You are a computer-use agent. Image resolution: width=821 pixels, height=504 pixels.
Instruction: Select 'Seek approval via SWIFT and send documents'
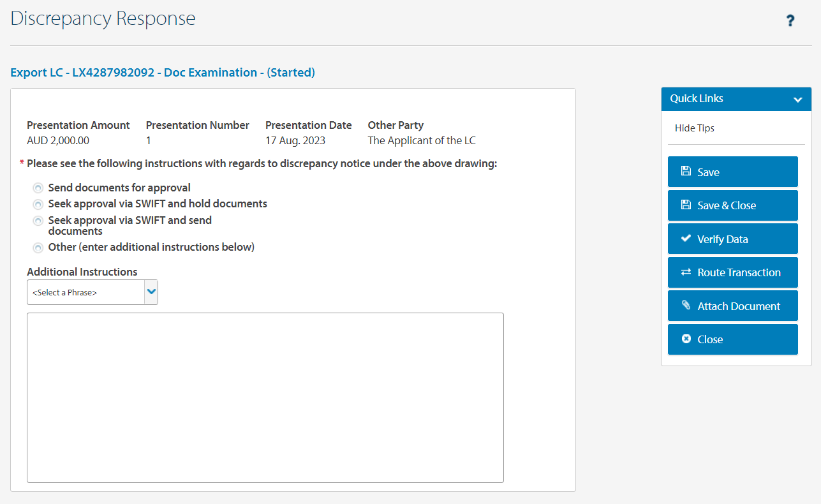pos(38,221)
